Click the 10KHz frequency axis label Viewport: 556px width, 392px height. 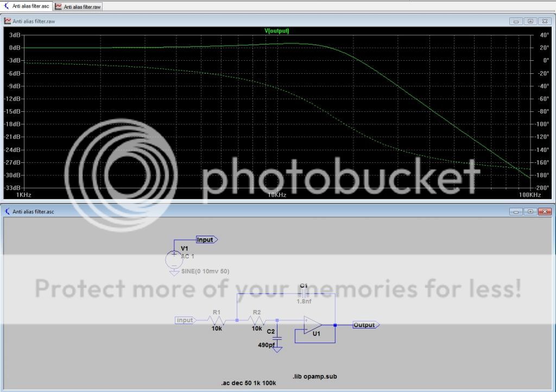point(276,194)
